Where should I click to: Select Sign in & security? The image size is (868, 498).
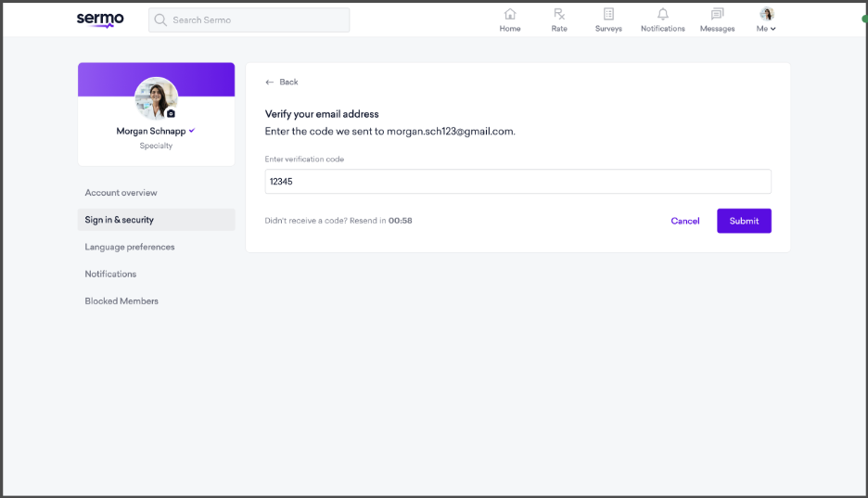tap(156, 220)
